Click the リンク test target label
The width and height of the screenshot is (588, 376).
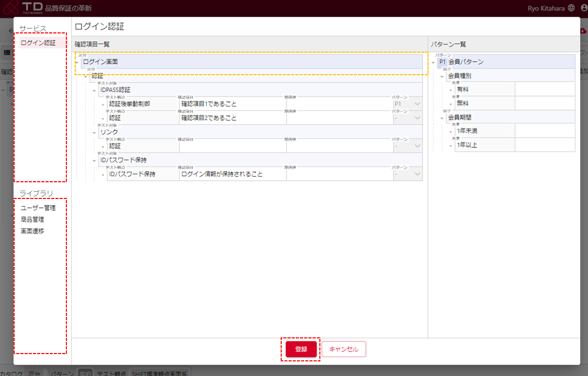[109, 132]
